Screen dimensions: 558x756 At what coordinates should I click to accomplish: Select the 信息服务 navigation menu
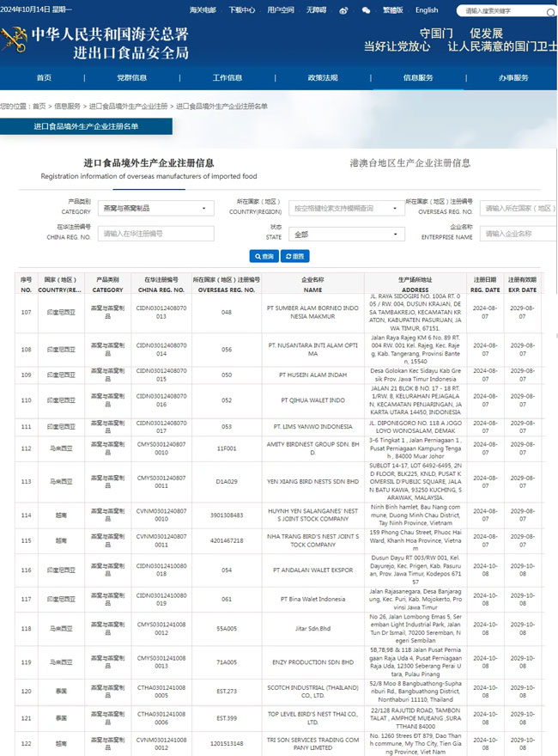click(x=418, y=77)
